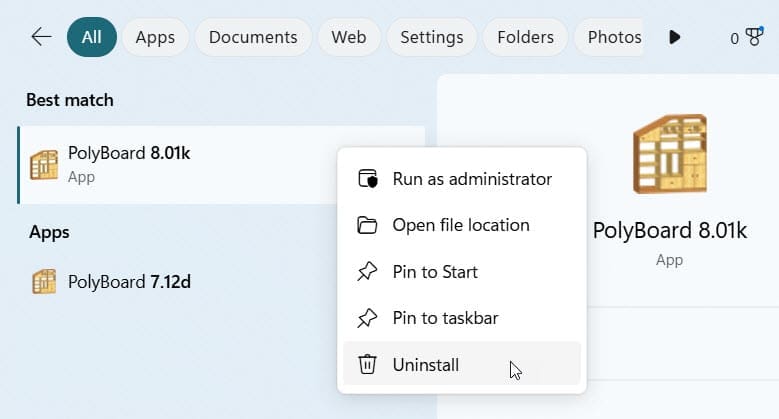Select the All filter tab

(x=91, y=37)
